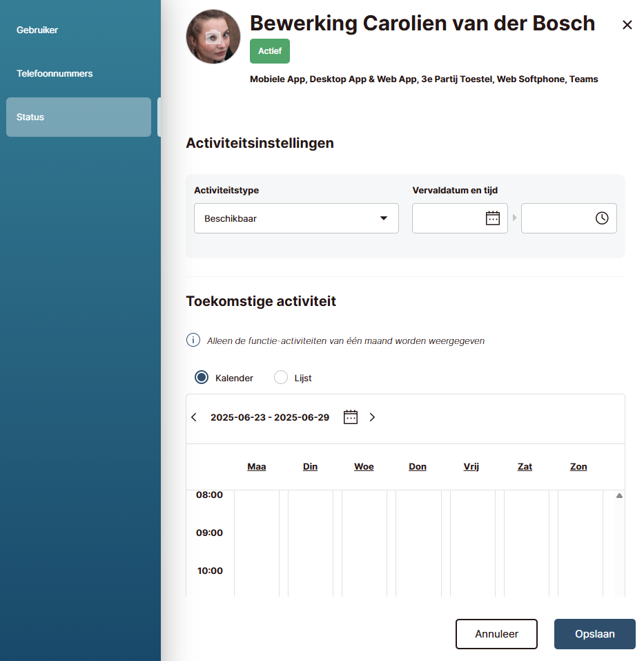Click the info icon next to month notice
The height and width of the screenshot is (661, 644).
click(193, 341)
